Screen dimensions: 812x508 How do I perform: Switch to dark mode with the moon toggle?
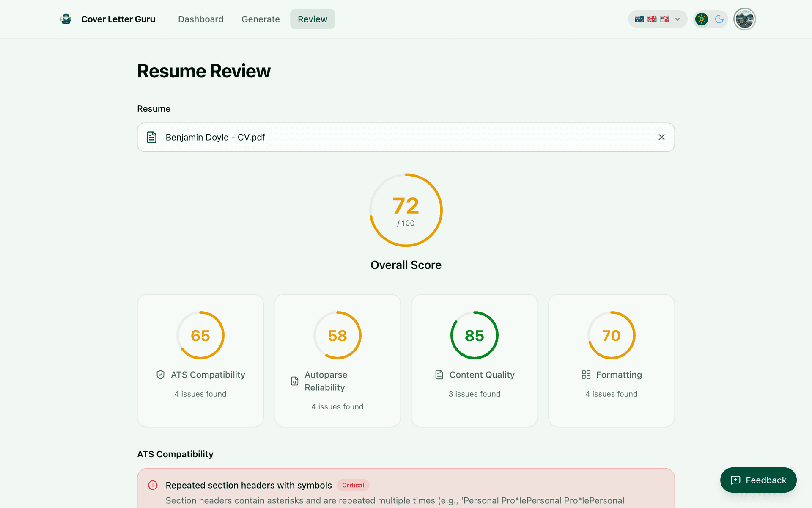pos(720,19)
